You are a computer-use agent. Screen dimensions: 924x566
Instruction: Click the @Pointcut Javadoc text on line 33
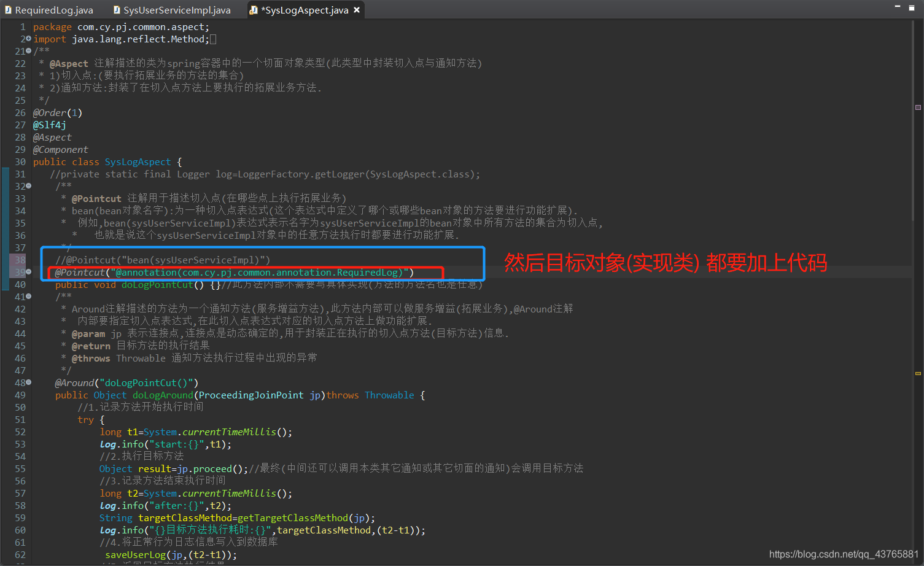(96, 198)
